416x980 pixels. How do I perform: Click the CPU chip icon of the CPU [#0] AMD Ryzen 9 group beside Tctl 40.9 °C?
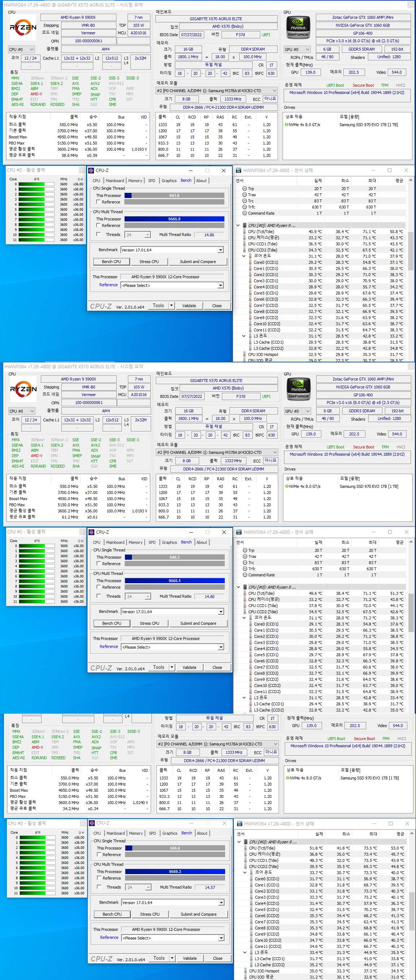245,225
